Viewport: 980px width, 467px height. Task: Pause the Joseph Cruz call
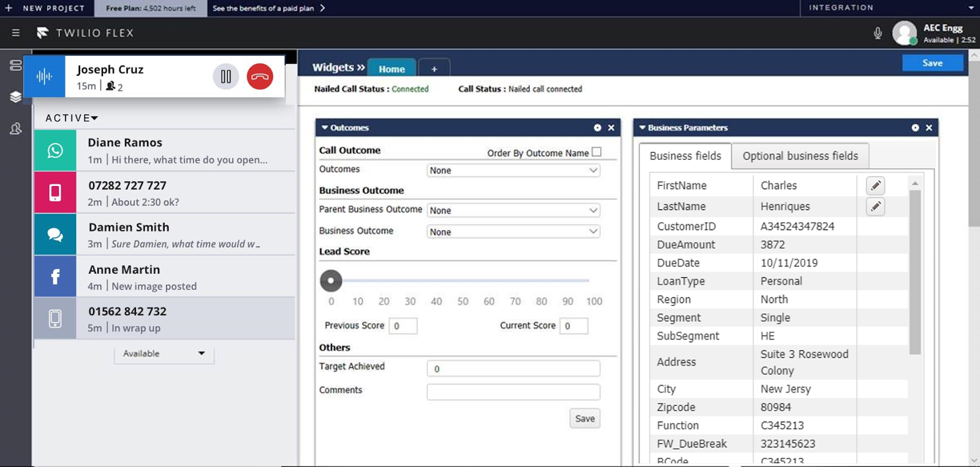point(226,77)
